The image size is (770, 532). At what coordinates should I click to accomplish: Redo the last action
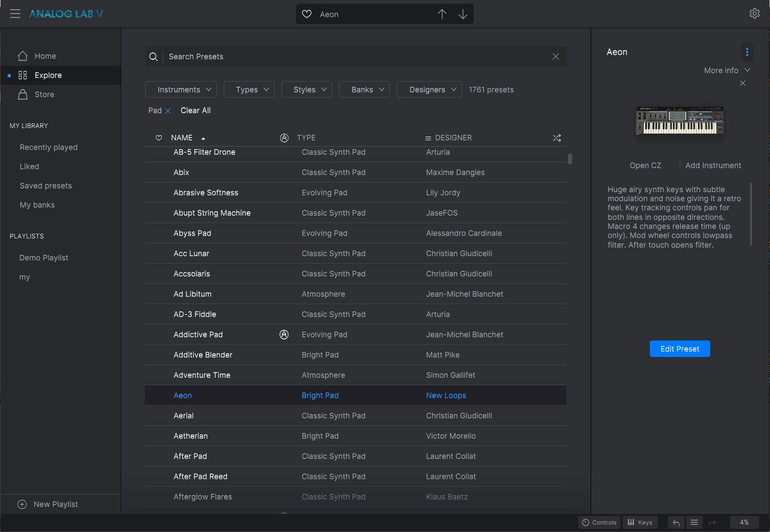point(712,522)
